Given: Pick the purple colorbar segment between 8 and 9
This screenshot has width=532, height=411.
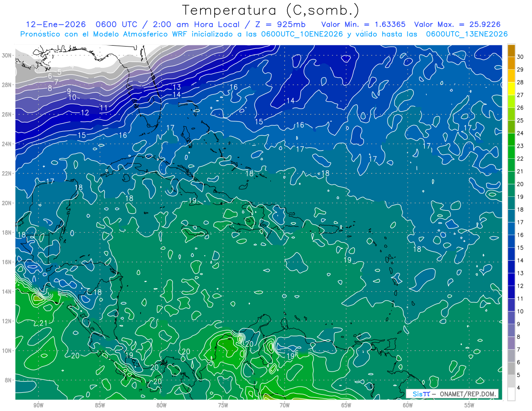Looking at the screenshot, I should 511,330.
